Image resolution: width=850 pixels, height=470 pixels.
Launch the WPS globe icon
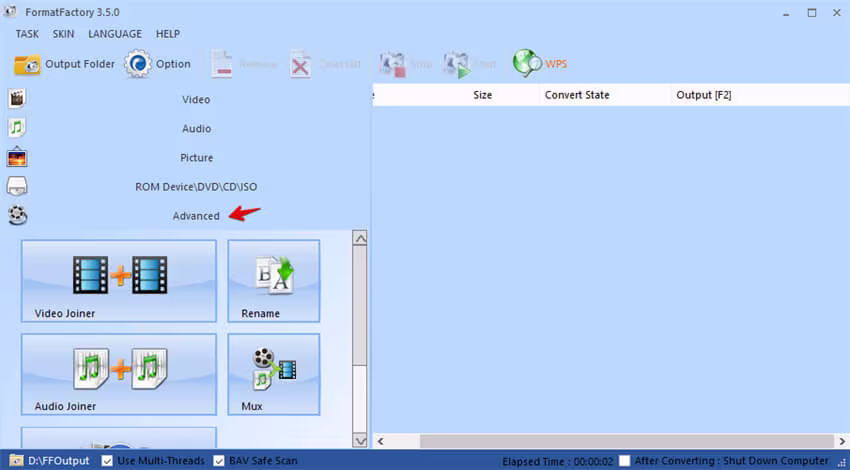coord(527,63)
